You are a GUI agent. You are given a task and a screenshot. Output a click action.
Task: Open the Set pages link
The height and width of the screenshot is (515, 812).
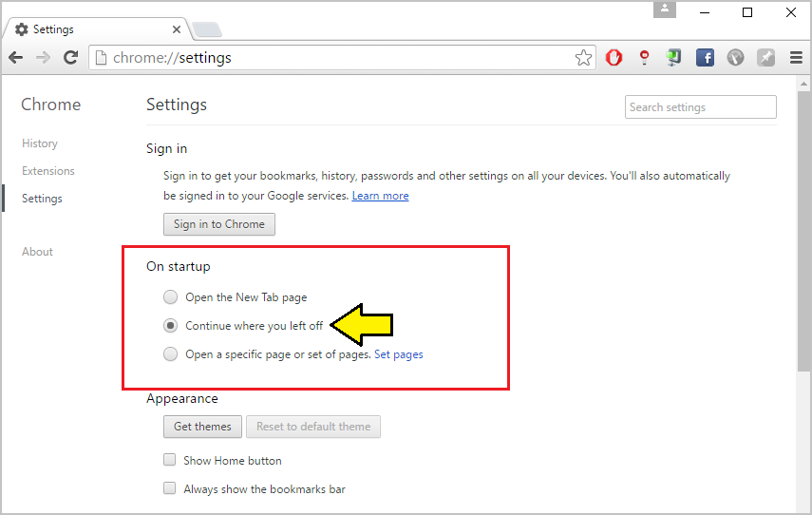click(399, 354)
